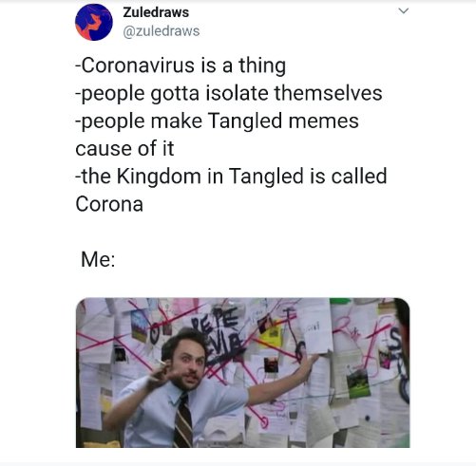This screenshot has width=476, height=466.
Task: Click the cigarette in the man's raised hand
Action: 162,363
